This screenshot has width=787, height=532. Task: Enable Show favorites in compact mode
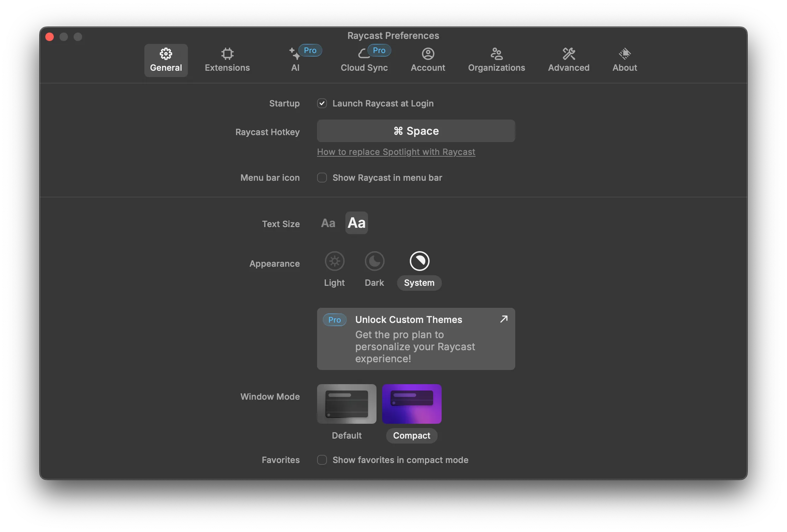click(x=321, y=459)
